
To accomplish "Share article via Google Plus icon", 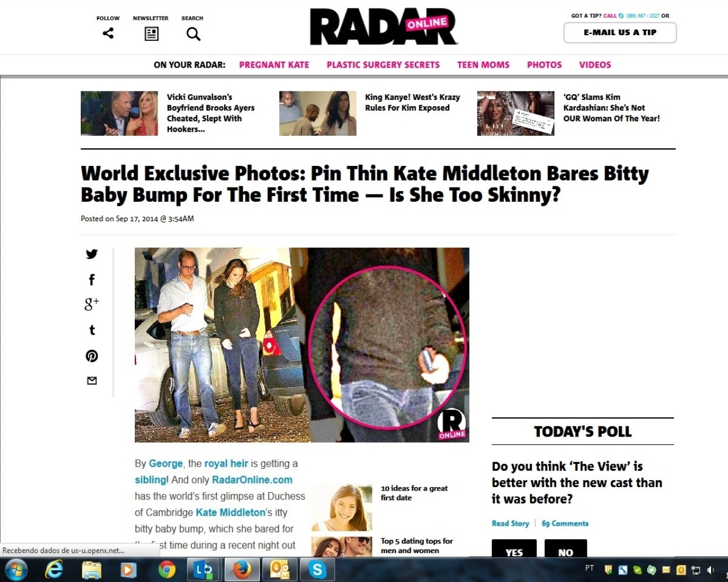I will 92,304.
